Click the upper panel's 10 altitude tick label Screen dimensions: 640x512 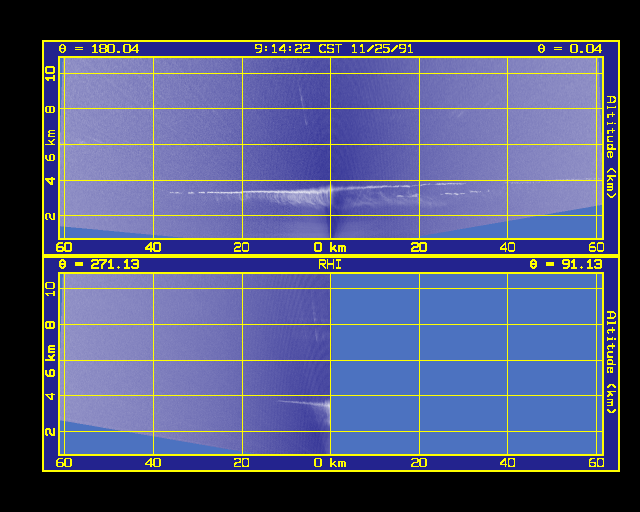(x=50, y=74)
